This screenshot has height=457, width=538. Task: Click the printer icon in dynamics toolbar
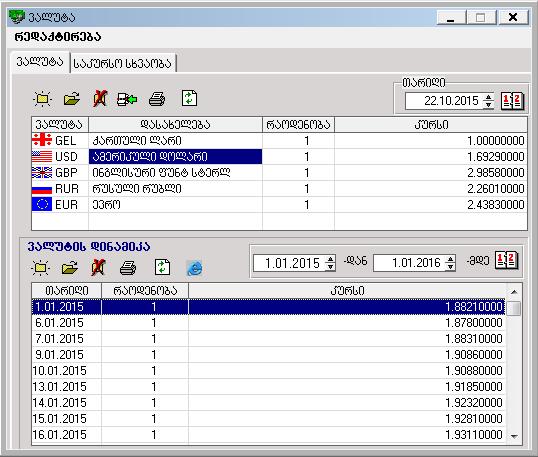pos(128,268)
